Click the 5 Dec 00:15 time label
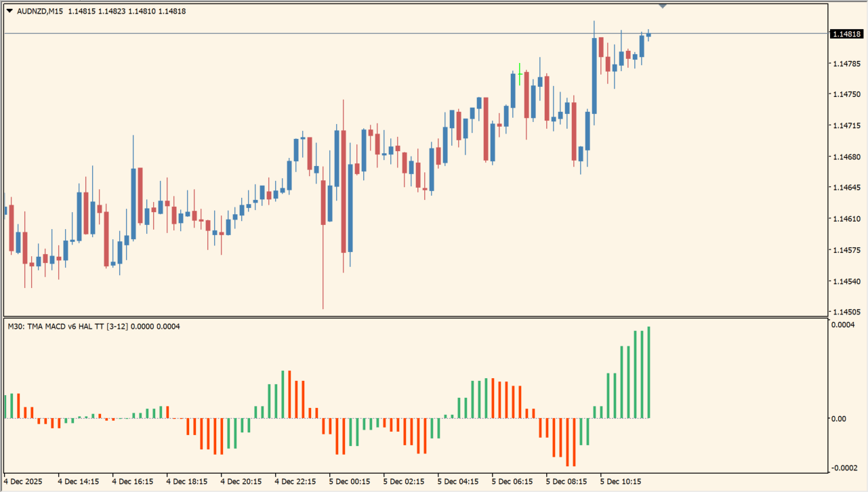Viewport: 868px width, 492px height. (350, 481)
